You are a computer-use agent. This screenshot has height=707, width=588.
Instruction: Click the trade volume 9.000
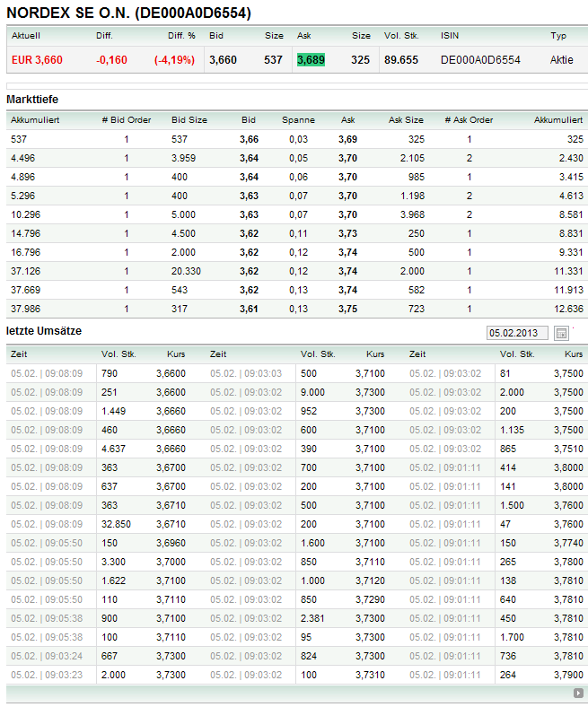(x=312, y=392)
